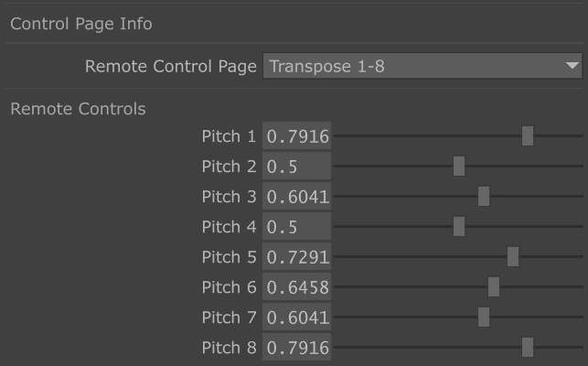Click the Pitch 3 slider handle
The width and height of the screenshot is (588, 366).
[484, 197]
